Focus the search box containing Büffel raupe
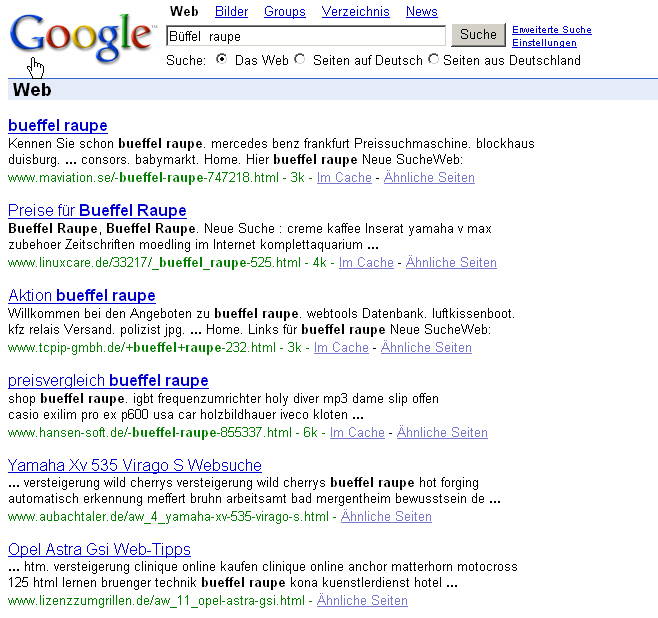Viewport: 658px width, 618px height. [306, 36]
